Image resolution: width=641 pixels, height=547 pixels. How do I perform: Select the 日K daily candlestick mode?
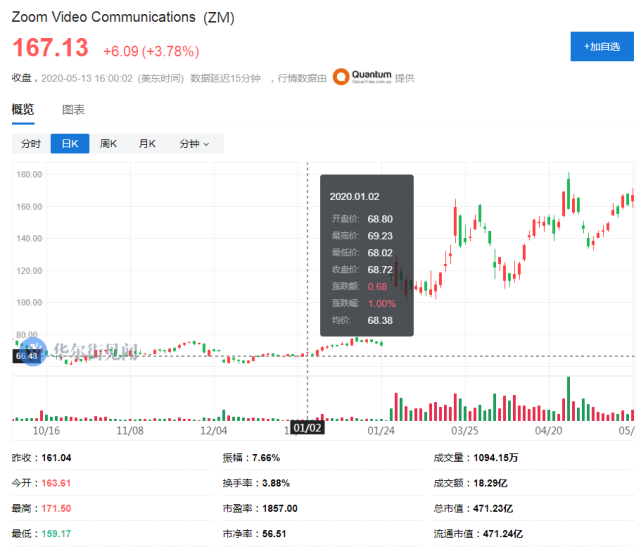[70, 143]
